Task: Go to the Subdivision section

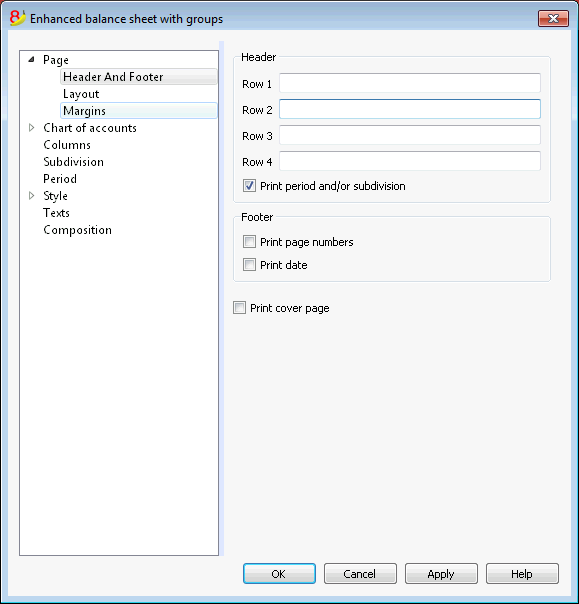Action: coord(74,162)
